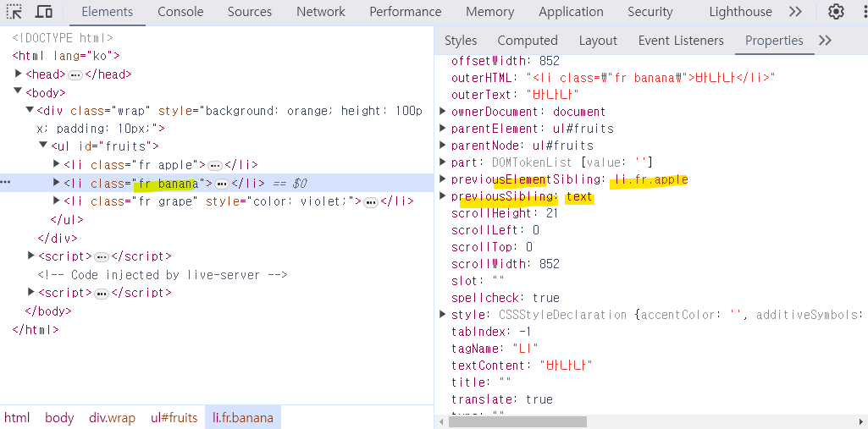This screenshot has width=868, height=429.
Task: Switch to the Event Listeners pane
Action: (681, 41)
